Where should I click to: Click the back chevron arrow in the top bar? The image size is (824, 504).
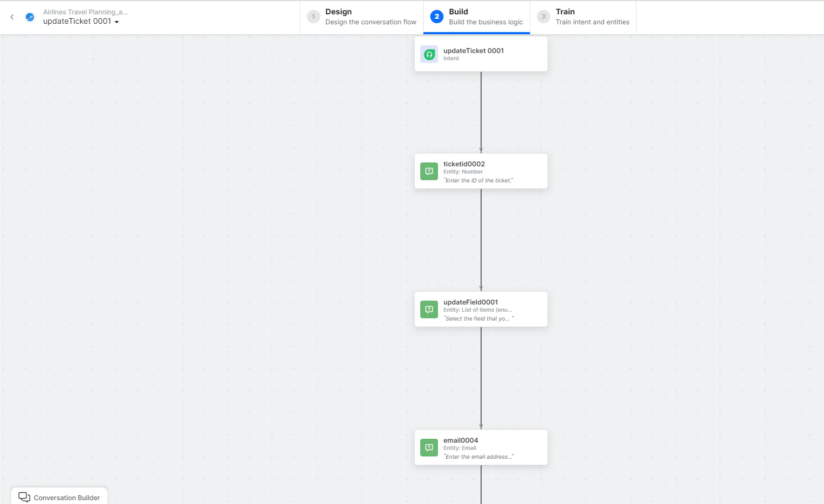coord(12,17)
